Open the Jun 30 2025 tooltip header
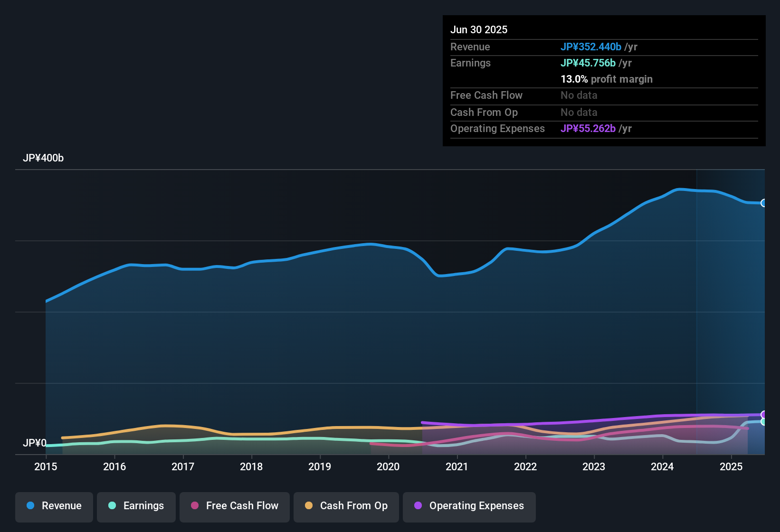 tap(479, 29)
